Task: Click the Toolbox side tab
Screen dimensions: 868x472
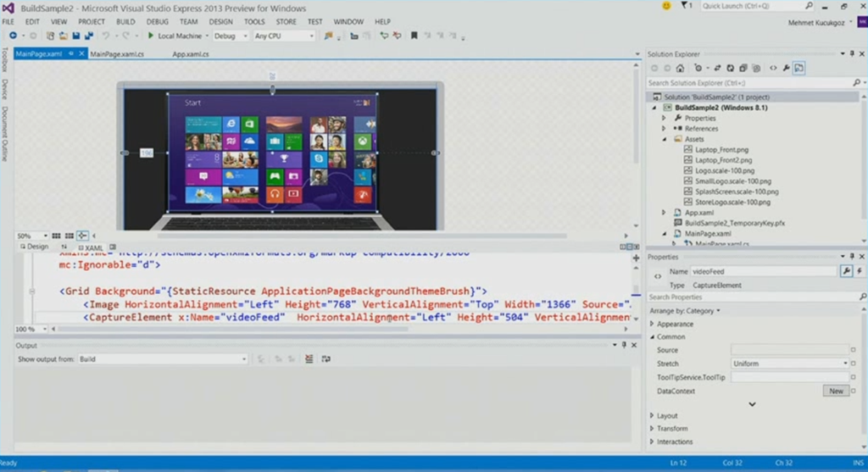Action: coord(4,59)
